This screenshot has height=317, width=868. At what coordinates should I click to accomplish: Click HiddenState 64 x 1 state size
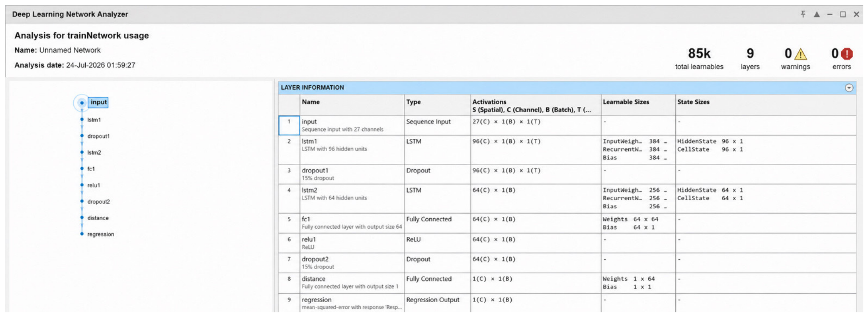(x=710, y=190)
